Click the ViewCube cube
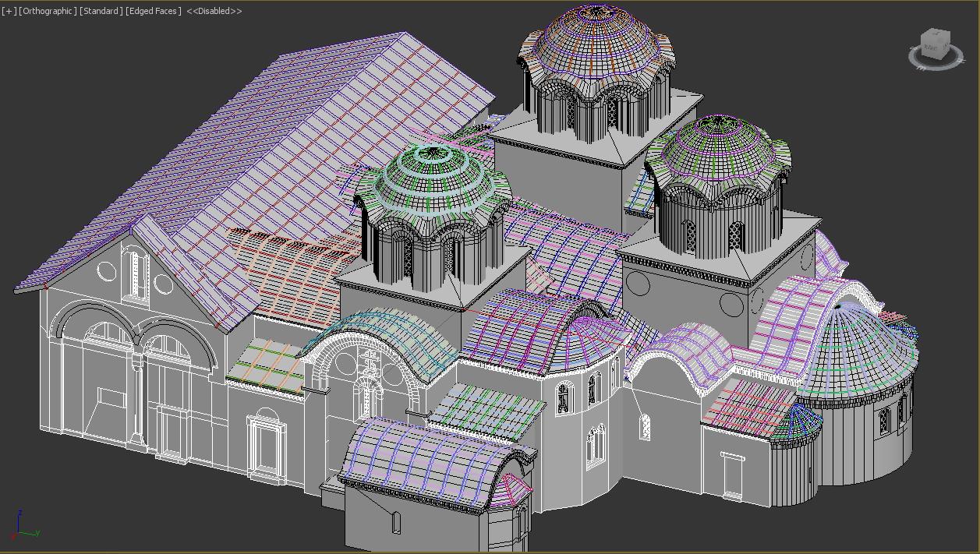Image resolution: width=980 pixels, height=554 pixels. tap(934, 45)
